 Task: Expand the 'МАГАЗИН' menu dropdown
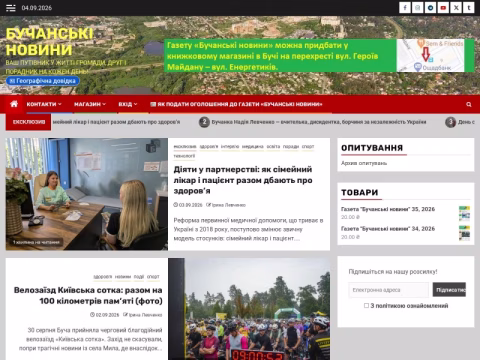[x=90, y=104]
